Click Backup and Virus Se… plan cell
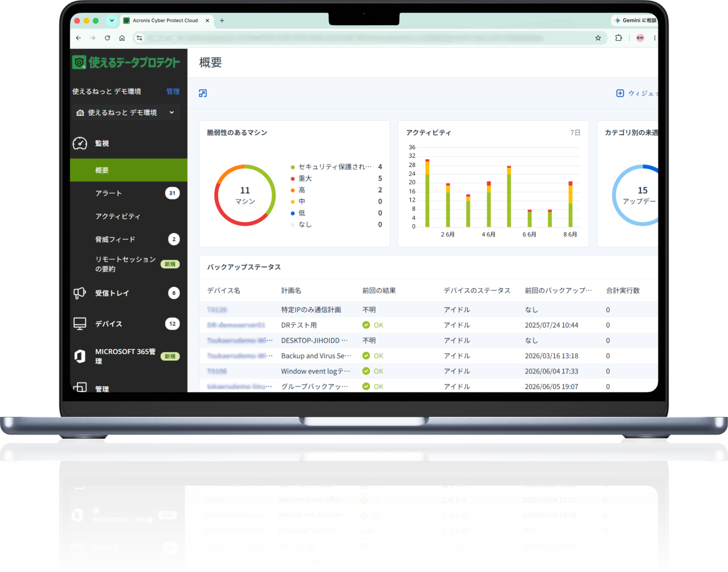Image resolution: width=728 pixels, height=572 pixels. 316,356
